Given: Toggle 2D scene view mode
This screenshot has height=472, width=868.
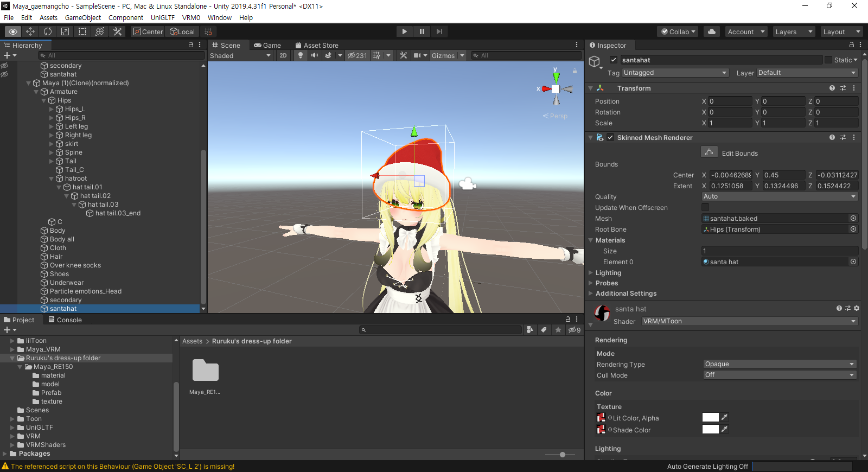Looking at the screenshot, I should coord(283,55).
